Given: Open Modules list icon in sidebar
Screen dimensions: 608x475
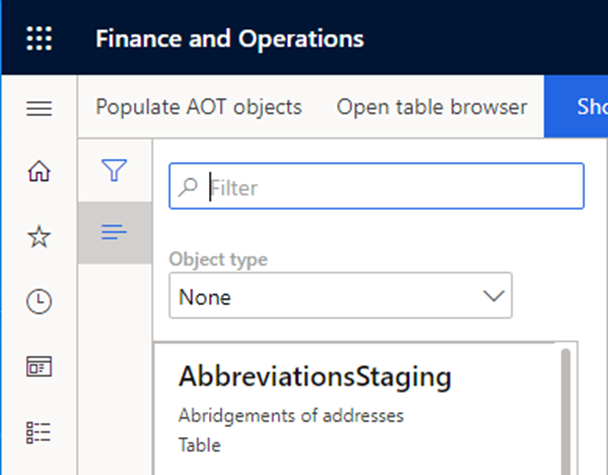Looking at the screenshot, I should 38,432.
